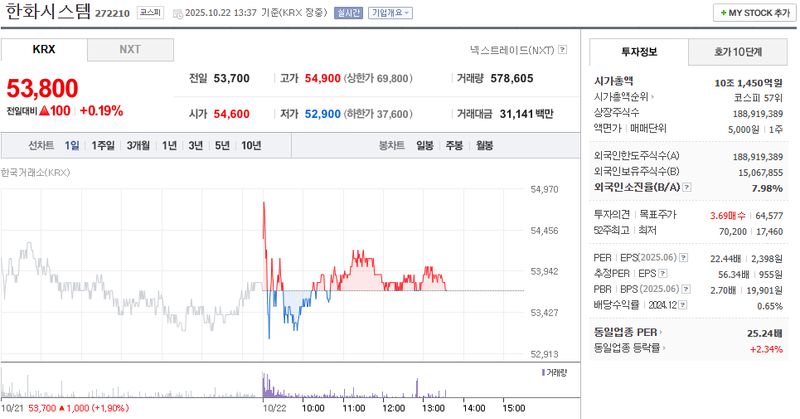Click the 거래량 legend marker
This screenshot has height=419, width=800.
click(543, 373)
